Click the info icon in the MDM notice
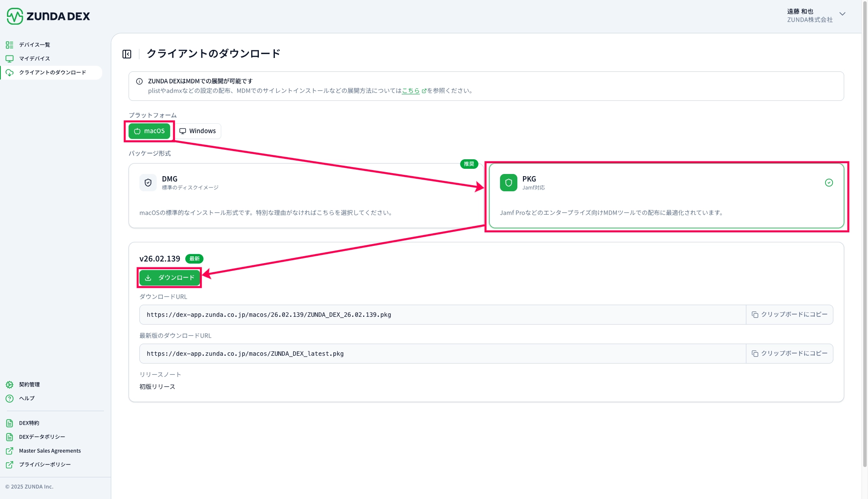This screenshot has height=499, width=868. point(139,81)
